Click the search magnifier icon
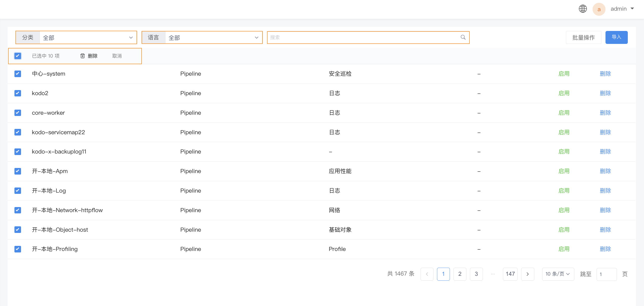 pyautogui.click(x=463, y=37)
